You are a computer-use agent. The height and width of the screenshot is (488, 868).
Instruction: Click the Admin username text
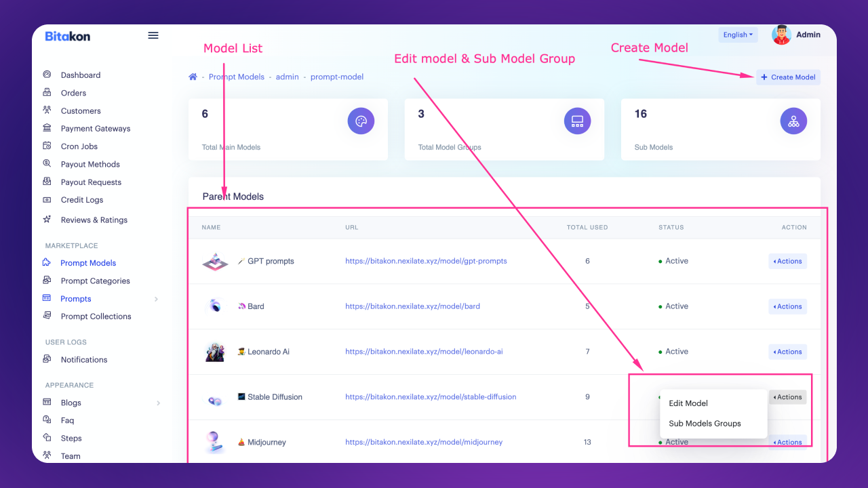click(x=808, y=35)
